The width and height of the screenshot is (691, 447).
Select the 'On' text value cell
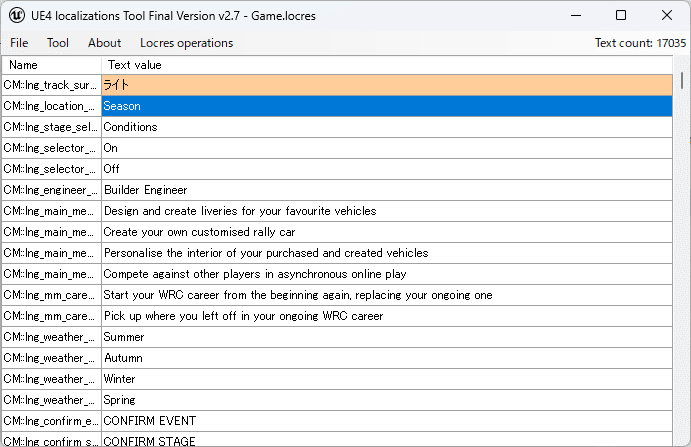[x=386, y=148]
